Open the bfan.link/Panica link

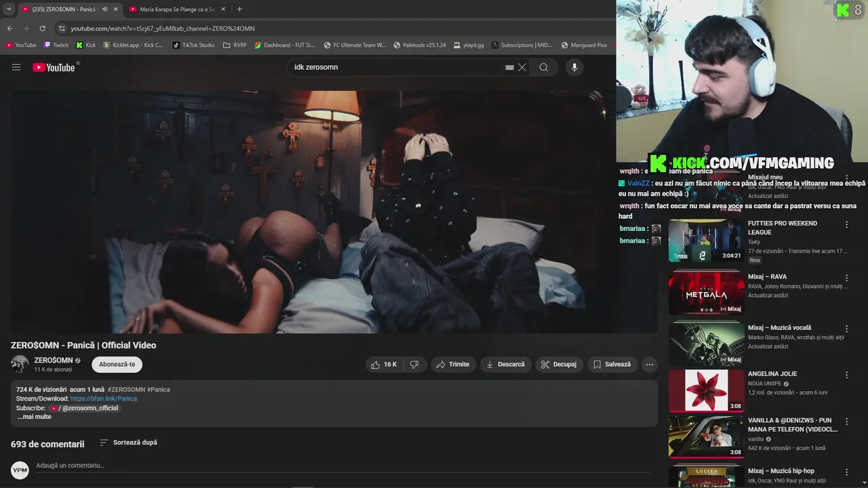[104, 399]
